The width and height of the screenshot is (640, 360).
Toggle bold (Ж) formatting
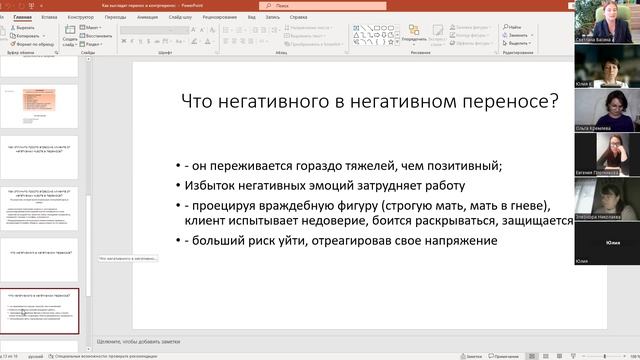click(124, 41)
